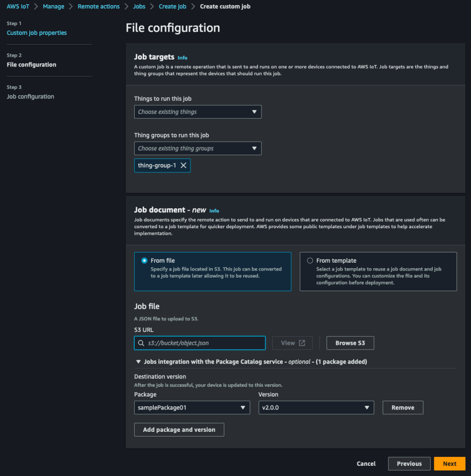The image size is (471, 476).
Task: Click Info next to Job targets
Action: pos(182,58)
